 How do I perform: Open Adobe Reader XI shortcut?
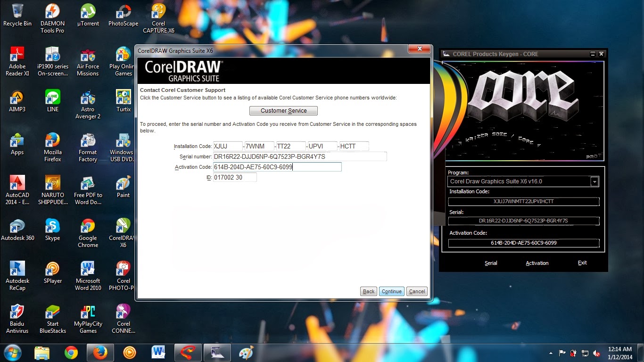17,61
